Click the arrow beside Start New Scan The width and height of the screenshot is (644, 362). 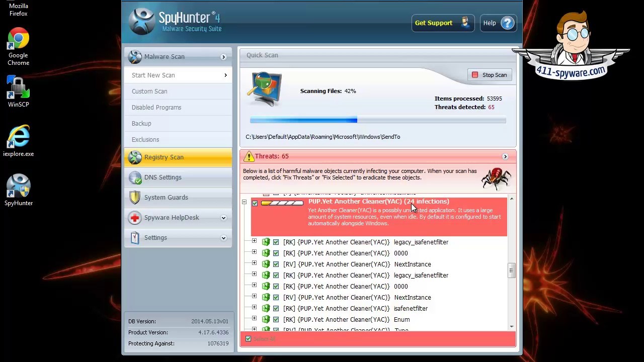pyautogui.click(x=225, y=75)
